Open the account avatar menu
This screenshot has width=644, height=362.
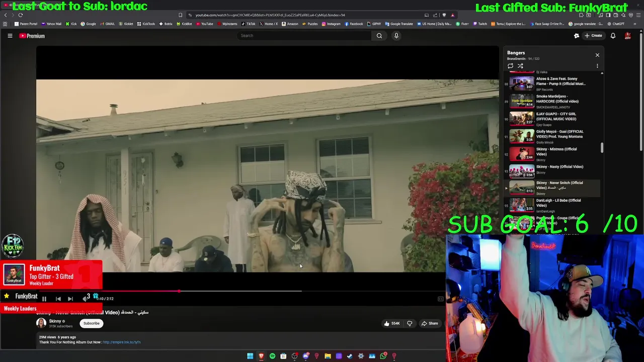point(627,36)
